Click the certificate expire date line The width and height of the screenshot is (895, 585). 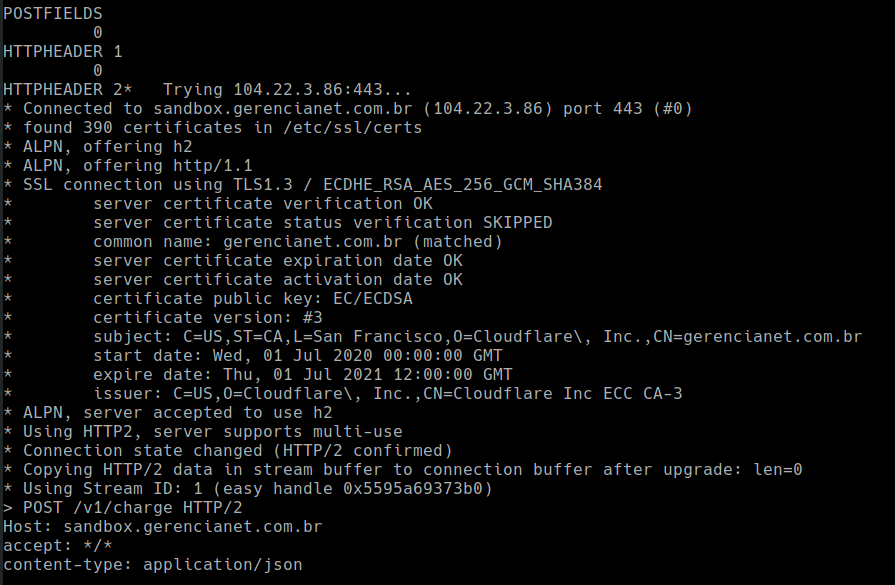pos(303,374)
